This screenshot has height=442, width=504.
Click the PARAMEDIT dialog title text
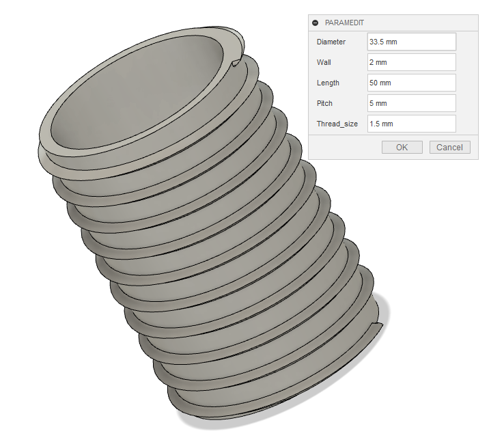(x=344, y=23)
